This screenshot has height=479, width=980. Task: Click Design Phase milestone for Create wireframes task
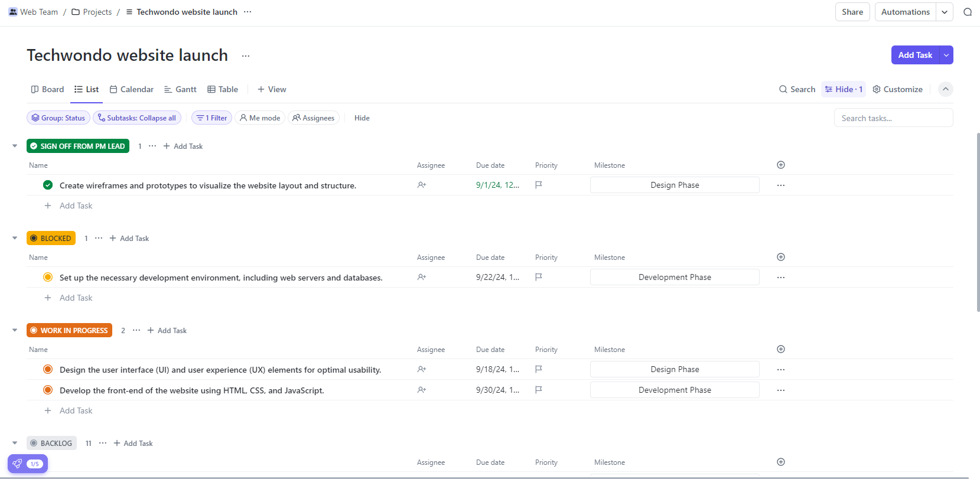click(x=675, y=185)
